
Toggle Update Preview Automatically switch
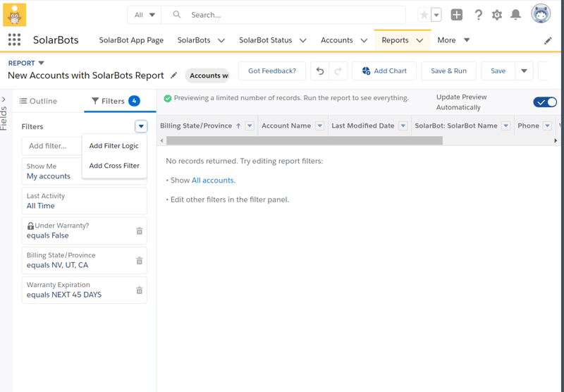pyautogui.click(x=545, y=102)
